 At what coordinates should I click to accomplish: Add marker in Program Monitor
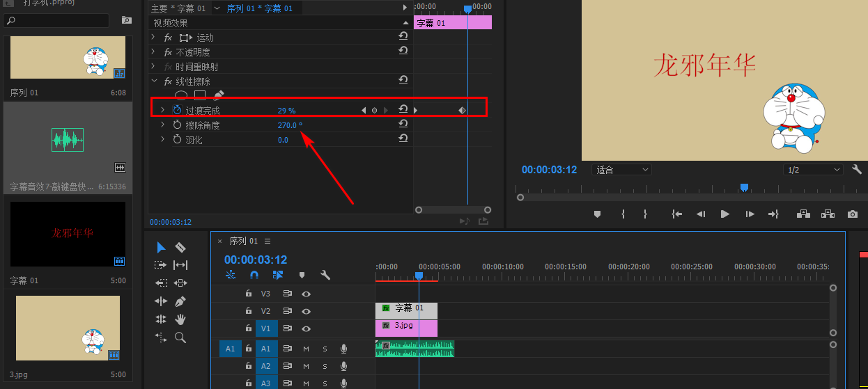(x=597, y=214)
